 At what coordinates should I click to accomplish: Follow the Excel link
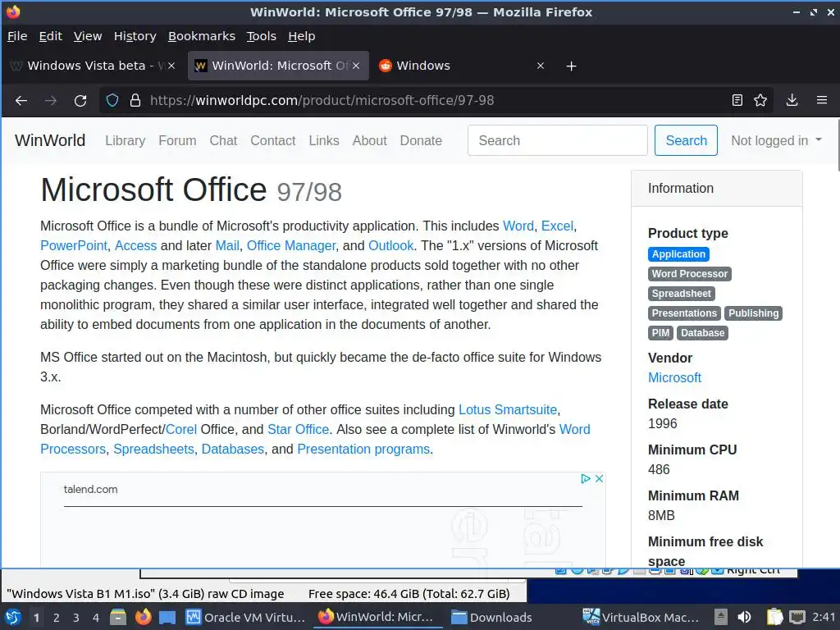coord(557,226)
